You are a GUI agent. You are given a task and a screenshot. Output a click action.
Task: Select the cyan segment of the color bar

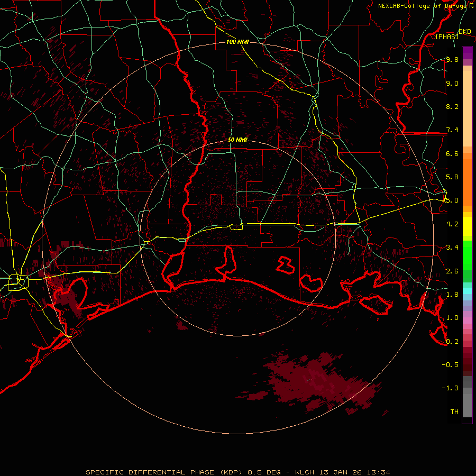point(467,290)
